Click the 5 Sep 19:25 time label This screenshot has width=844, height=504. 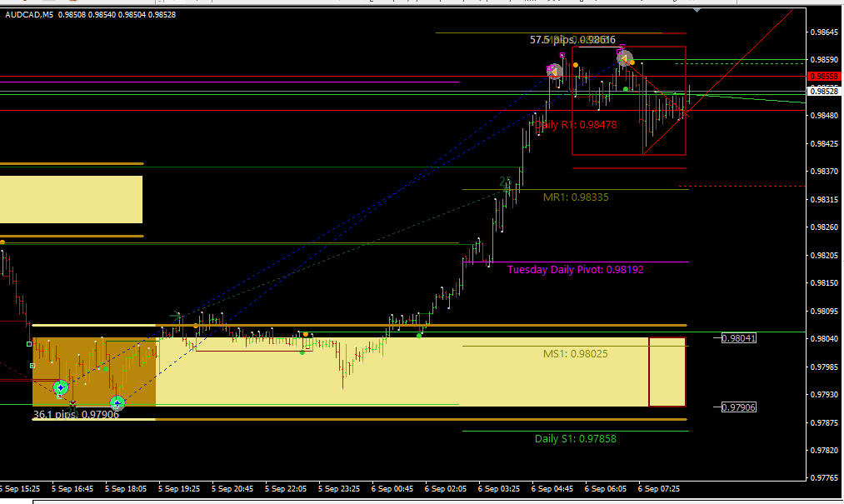(178, 489)
